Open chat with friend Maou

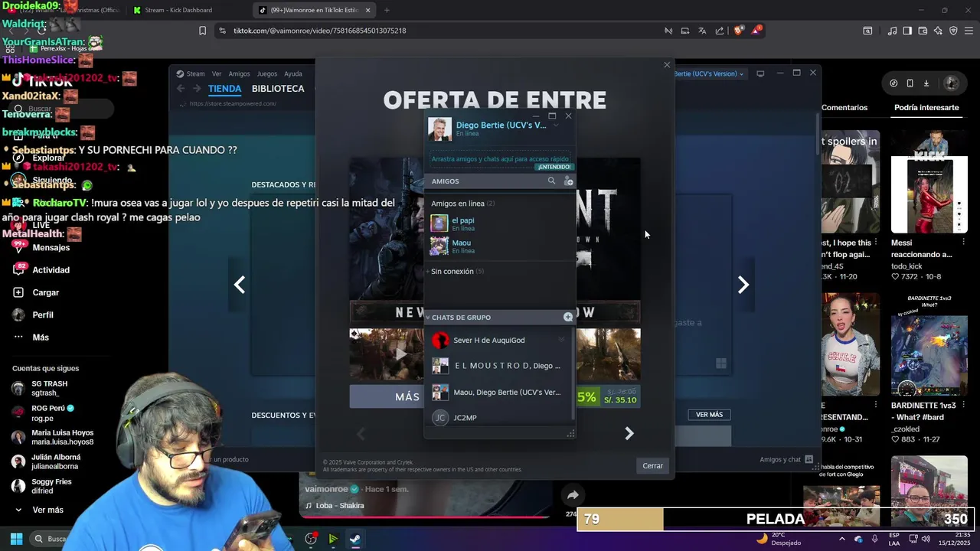500,246
